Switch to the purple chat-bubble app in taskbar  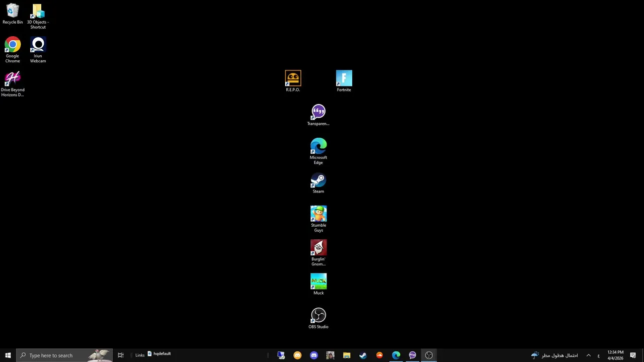click(x=413, y=355)
